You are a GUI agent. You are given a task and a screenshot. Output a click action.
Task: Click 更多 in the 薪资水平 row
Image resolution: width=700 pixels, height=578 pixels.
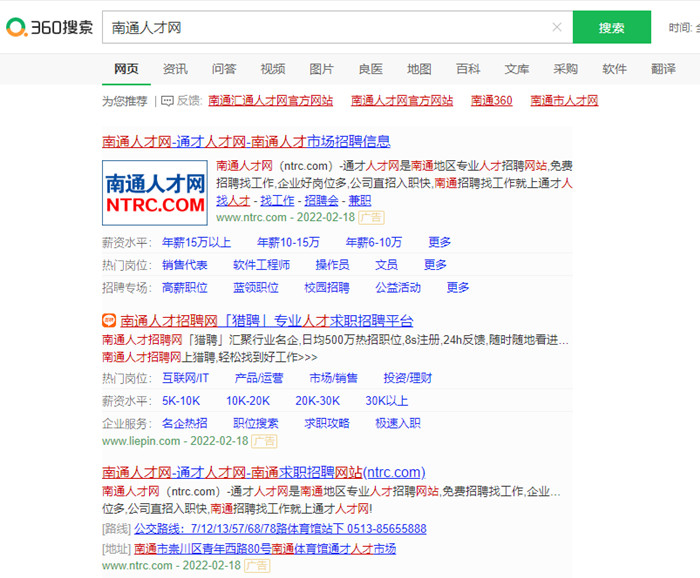coord(440,242)
